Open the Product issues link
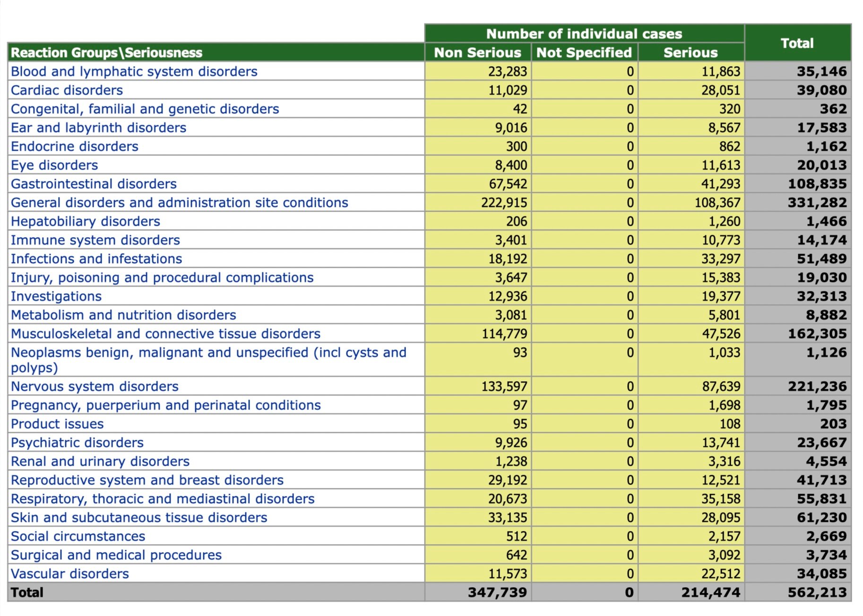 pyautogui.click(x=57, y=424)
